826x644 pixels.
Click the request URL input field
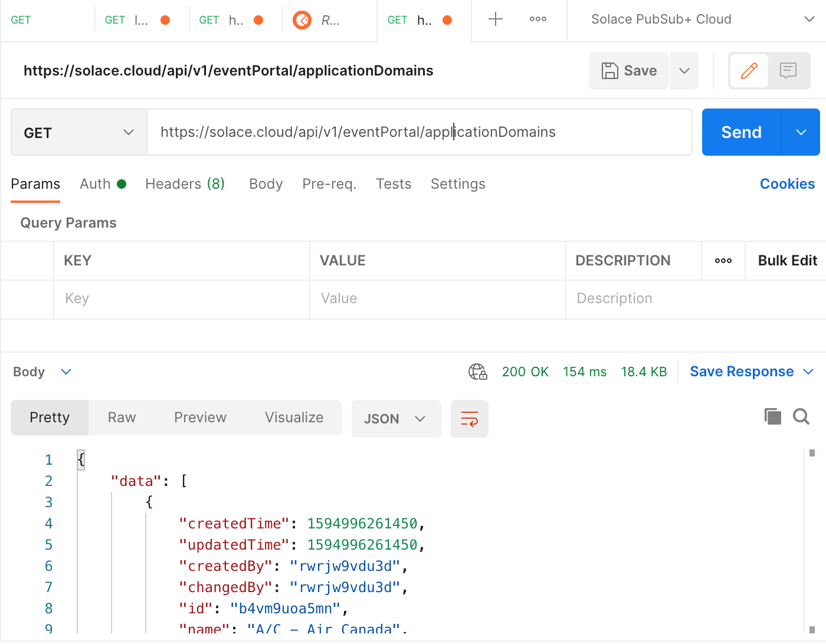click(419, 133)
